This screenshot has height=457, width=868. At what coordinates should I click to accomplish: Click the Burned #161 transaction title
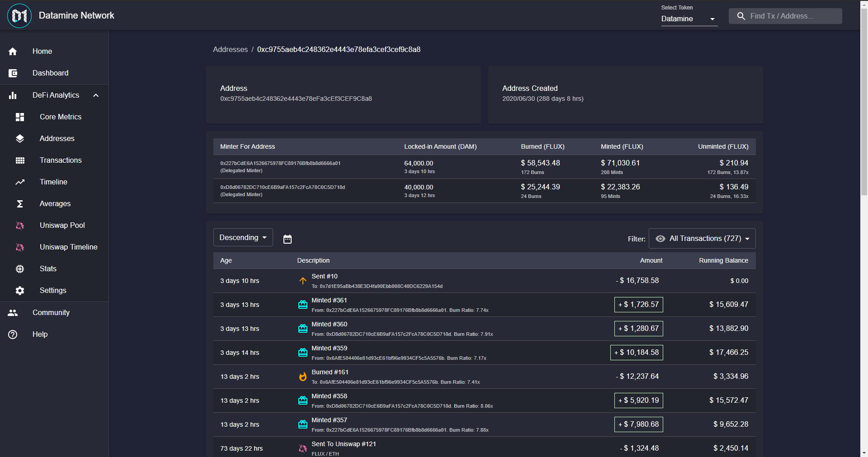(330, 372)
